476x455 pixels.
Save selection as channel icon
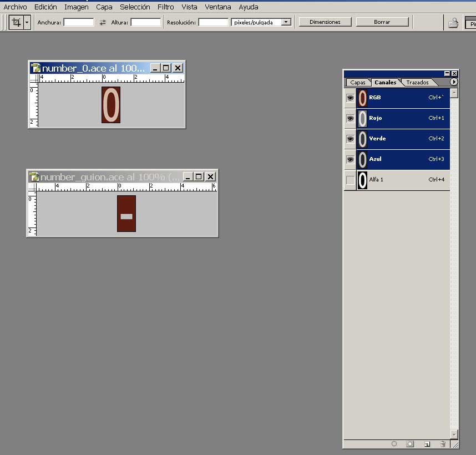(x=410, y=444)
